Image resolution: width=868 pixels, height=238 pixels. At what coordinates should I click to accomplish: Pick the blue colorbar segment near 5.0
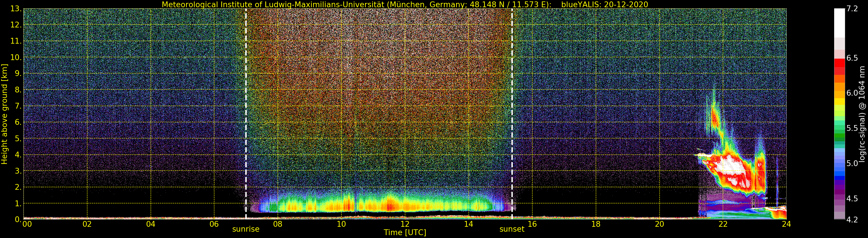tap(839, 168)
